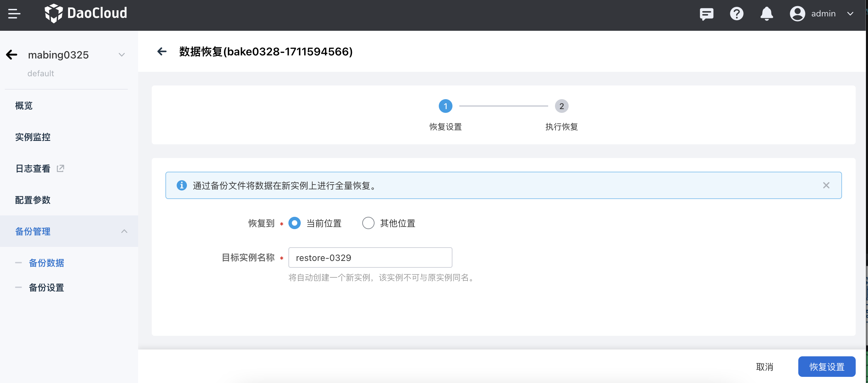Open the hamburger navigation menu
Screen dimensions: 868x383
14,14
